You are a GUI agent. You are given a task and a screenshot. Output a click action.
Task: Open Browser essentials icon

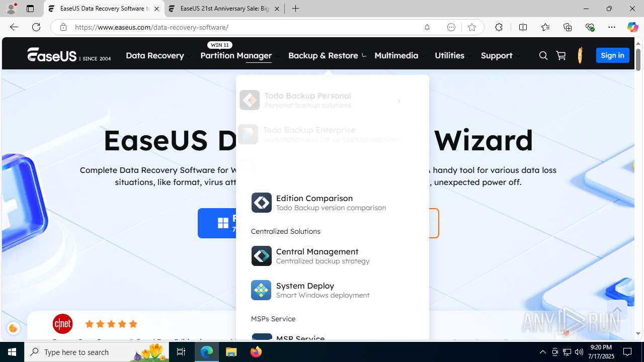pyautogui.click(x=590, y=27)
